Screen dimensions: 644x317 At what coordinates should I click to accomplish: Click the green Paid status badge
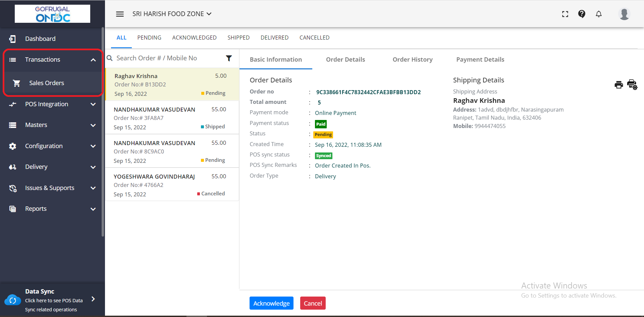pyautogui.click(x=321, y=124)
